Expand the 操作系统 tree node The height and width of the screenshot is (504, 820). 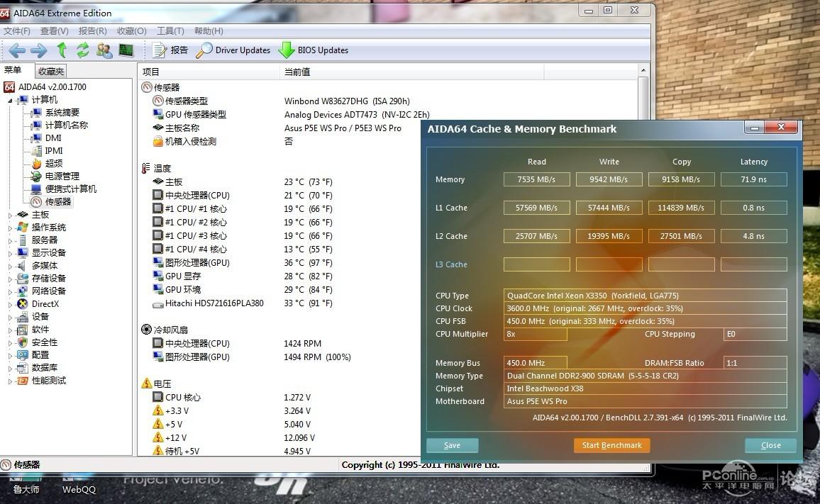[x=10, y=228]
